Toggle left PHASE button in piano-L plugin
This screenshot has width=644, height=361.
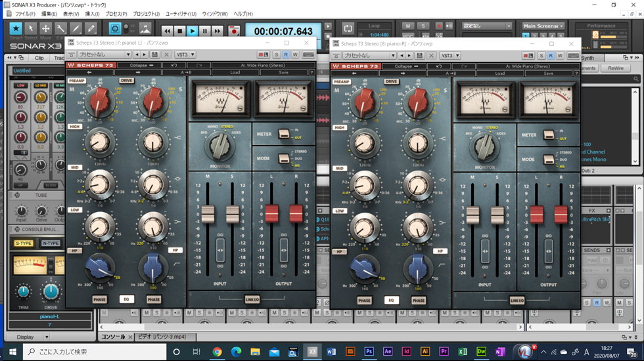click(x=99, y=299)
